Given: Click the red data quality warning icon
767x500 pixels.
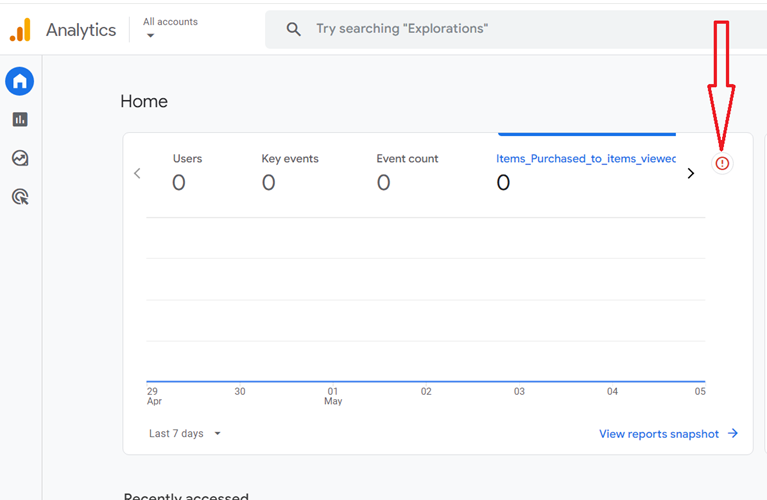Looking at the screenshot, I should tap(722, 163).
